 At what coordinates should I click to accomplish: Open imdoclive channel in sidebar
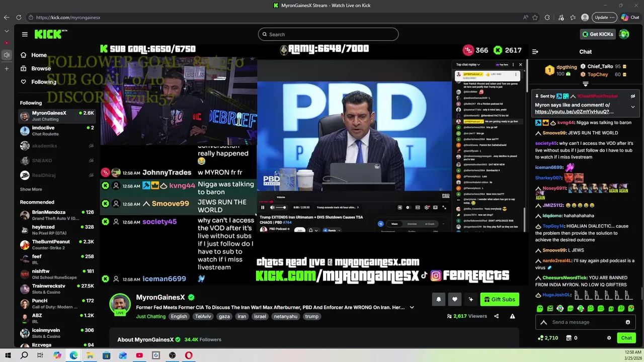57,131
